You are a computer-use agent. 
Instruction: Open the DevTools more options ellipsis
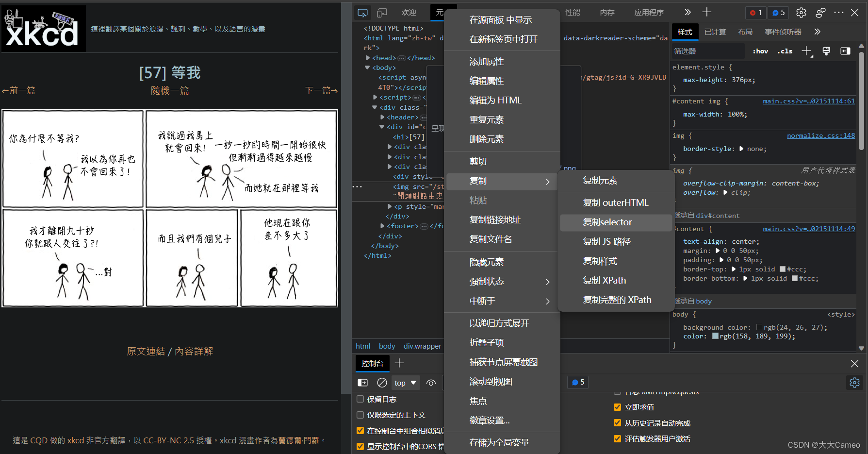pos(838,13)
